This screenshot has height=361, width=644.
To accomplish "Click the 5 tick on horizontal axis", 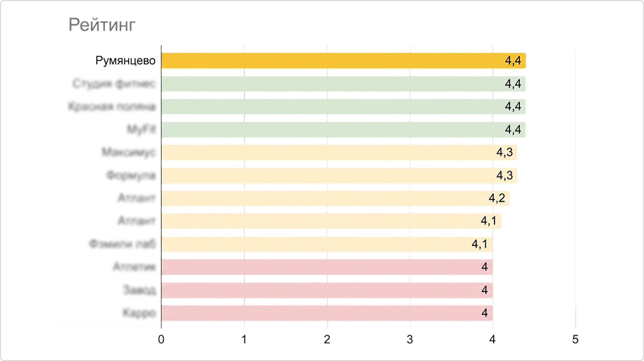I will [x=576, y=340].
